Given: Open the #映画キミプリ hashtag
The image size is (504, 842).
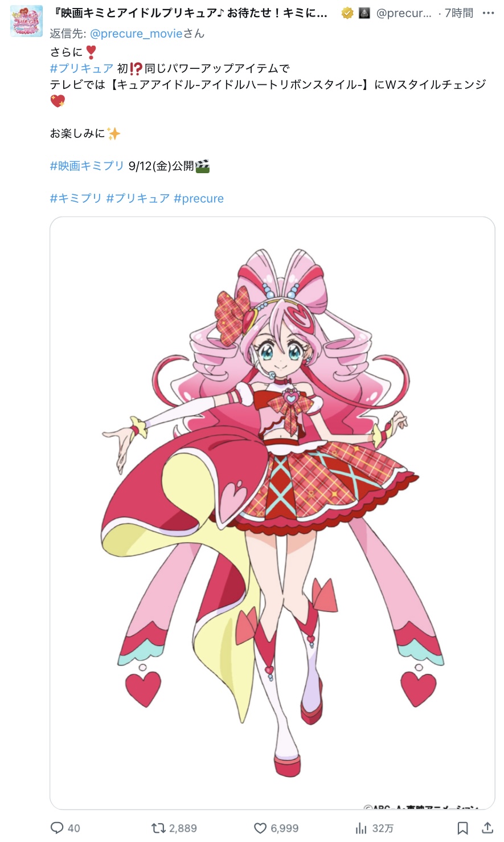Looking at the screenshot, I should point(87,166).
